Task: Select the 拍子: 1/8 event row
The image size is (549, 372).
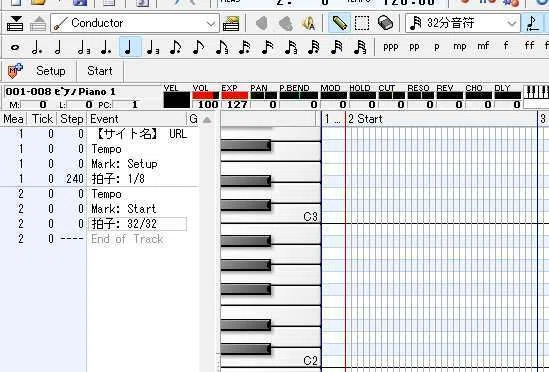Action: pos(100,179)
